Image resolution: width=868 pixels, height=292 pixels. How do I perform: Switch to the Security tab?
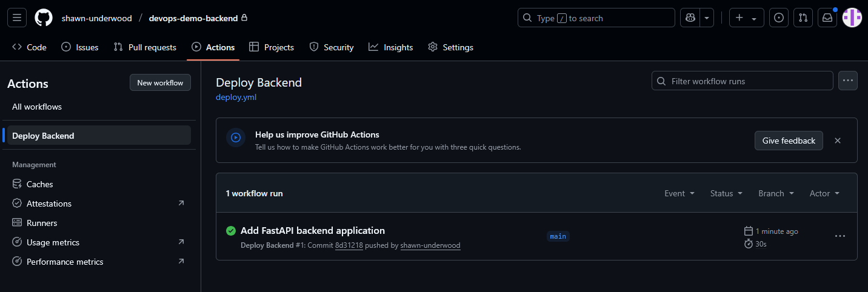[332, 47]
